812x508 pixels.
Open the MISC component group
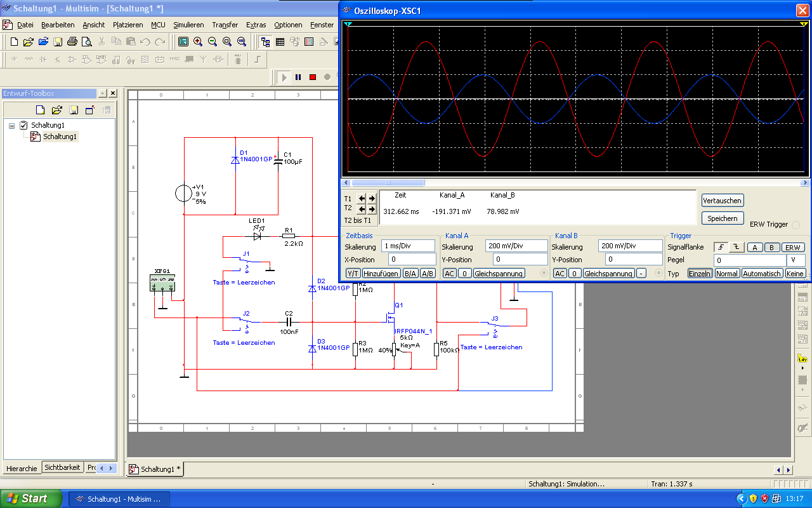tap(174, 60)
